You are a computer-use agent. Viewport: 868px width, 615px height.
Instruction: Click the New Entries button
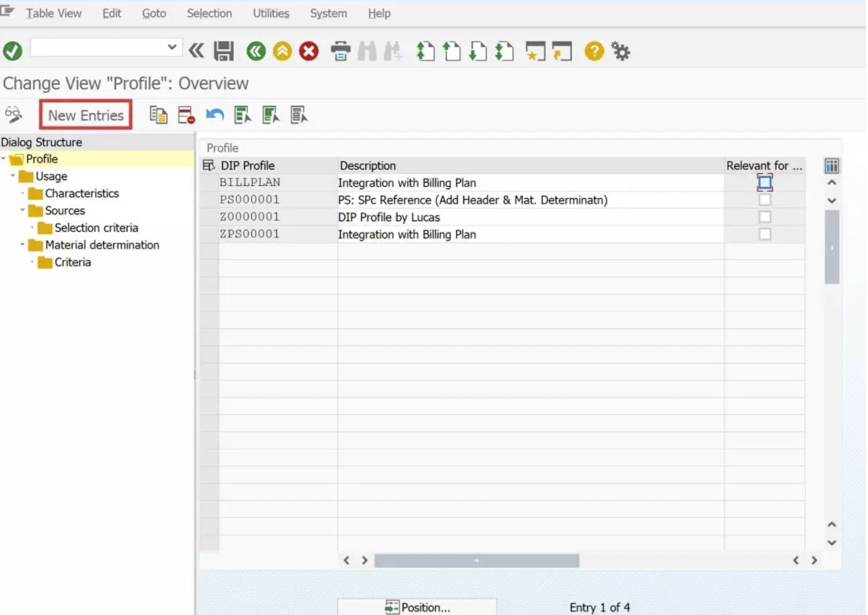coord(86,115)
